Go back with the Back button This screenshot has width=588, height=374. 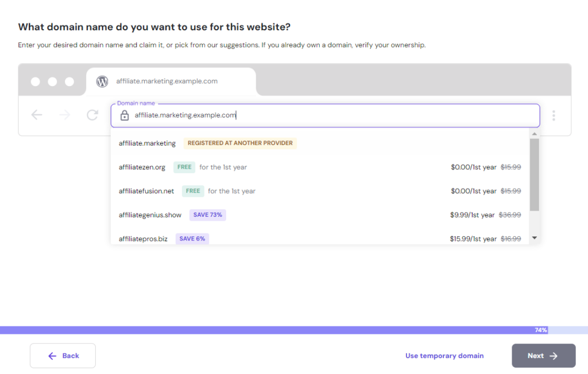click(x=63, y=356)
